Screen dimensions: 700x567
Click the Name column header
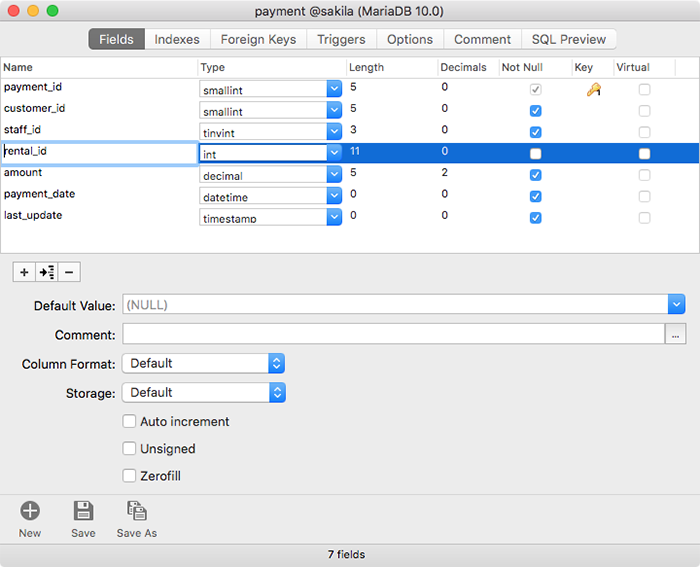click(x=99, y=67)
